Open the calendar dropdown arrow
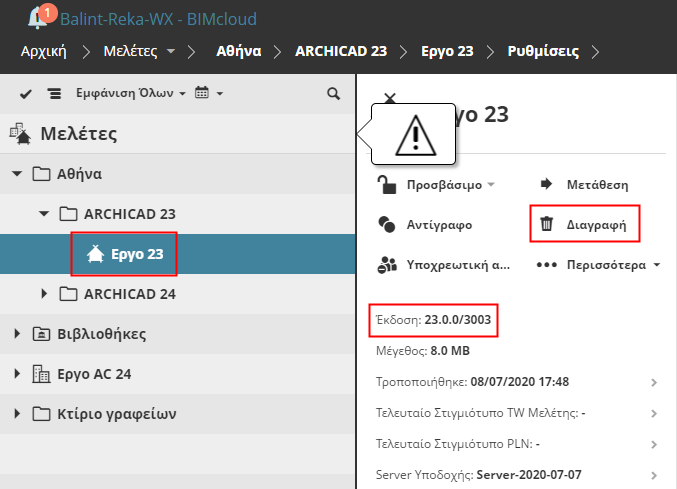677x489 pixels. click(220, 94)
